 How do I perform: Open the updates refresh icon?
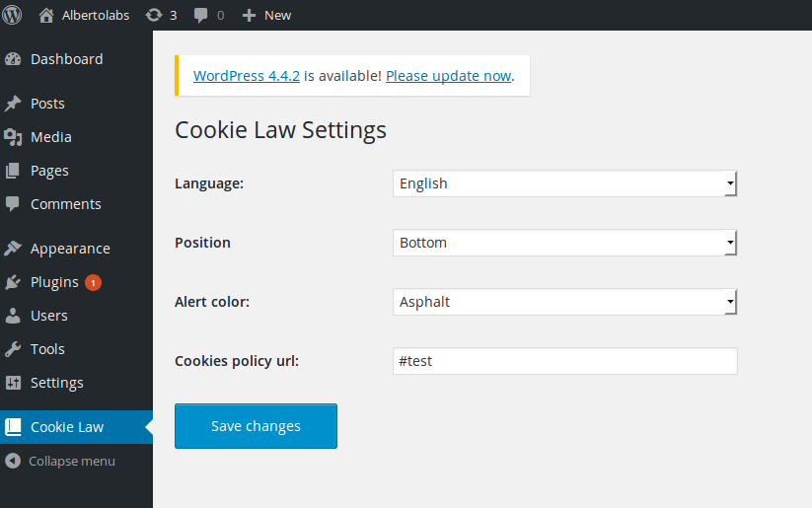click(154, 15)
